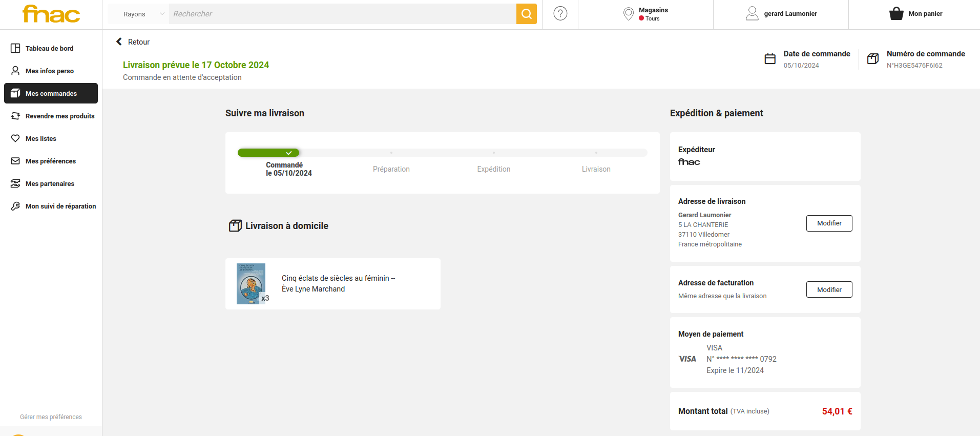The image size is (980, 436).
Task: Click the Gérer mes préférences link
Action: click(51, 417)
